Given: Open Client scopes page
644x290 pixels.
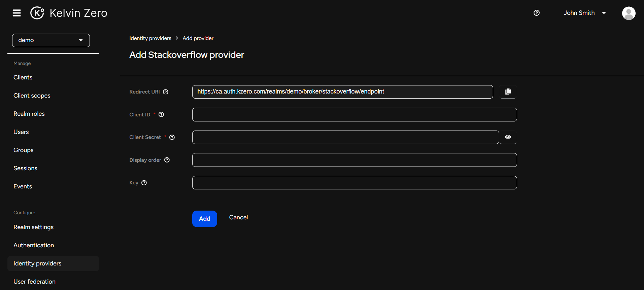Looking at the screenshot, I should (32, 96).
